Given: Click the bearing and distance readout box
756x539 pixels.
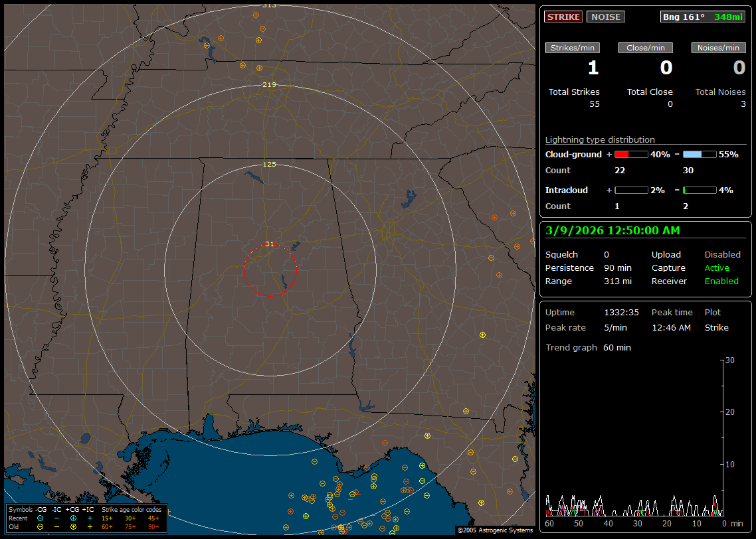Looking at the screenshot, I should point(703,17).
